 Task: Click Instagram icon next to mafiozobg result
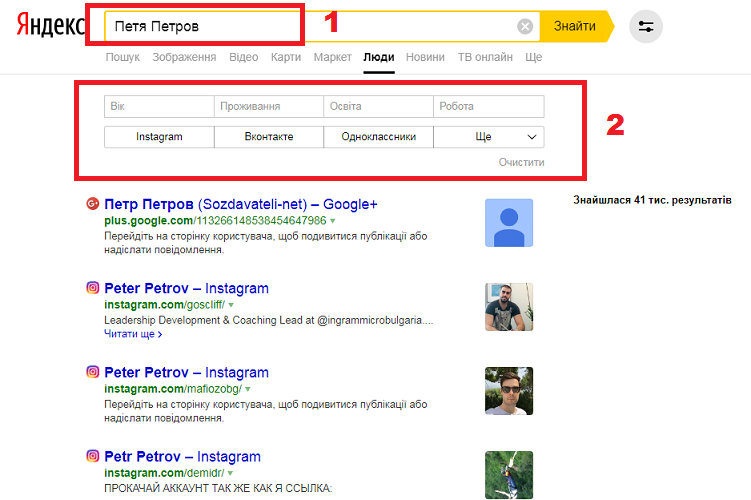click(x=93, y=371)
